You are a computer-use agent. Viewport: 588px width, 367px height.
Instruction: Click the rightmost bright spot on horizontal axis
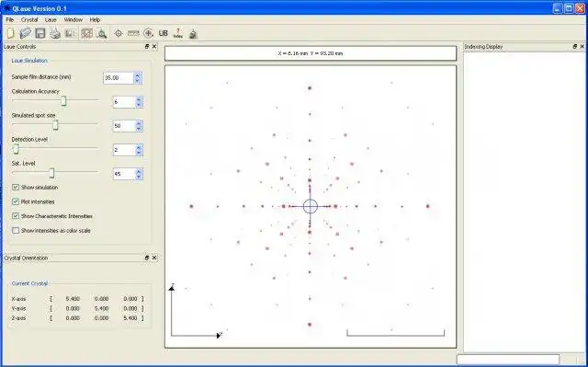pos(428,206)
